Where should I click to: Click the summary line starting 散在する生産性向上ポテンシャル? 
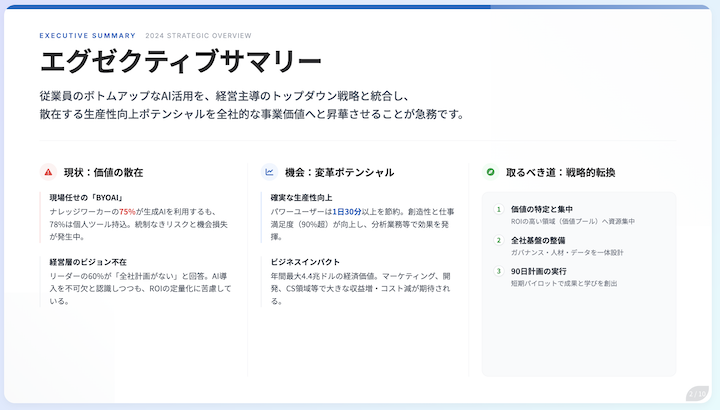[252, 114]
